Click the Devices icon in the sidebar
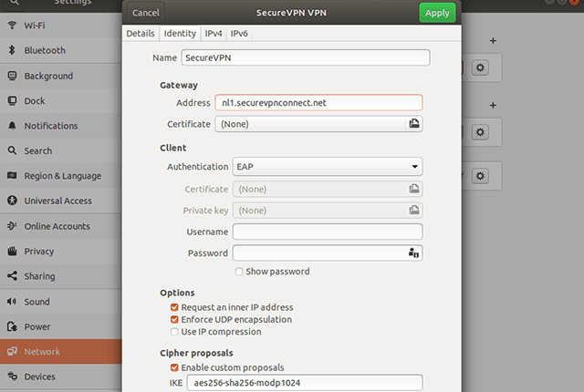This screenshot has height=392, width=584. point(12,376)
